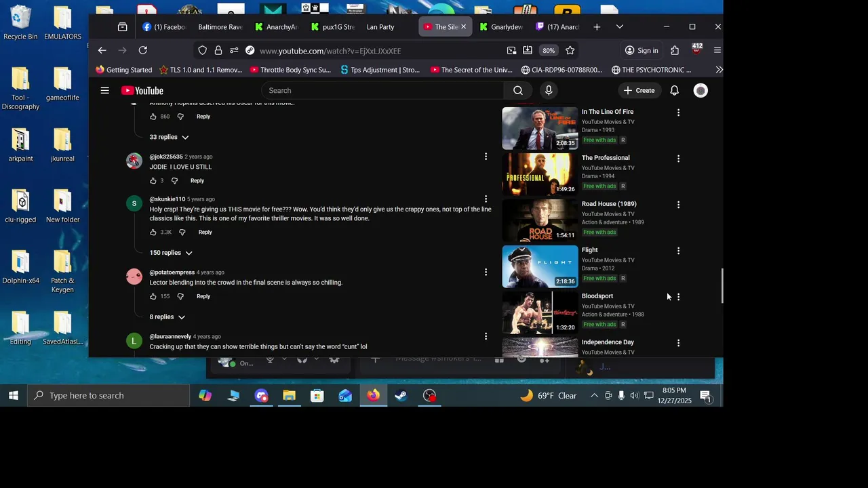Open more options for Flight video
The width and height of the screenshot is (868, 488).
(x=678, y=251)
